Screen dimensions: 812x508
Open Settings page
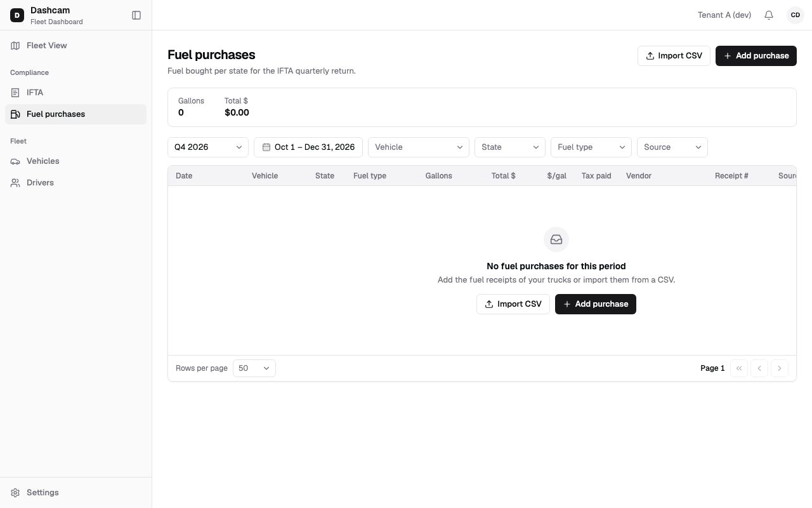pos(75,493)
